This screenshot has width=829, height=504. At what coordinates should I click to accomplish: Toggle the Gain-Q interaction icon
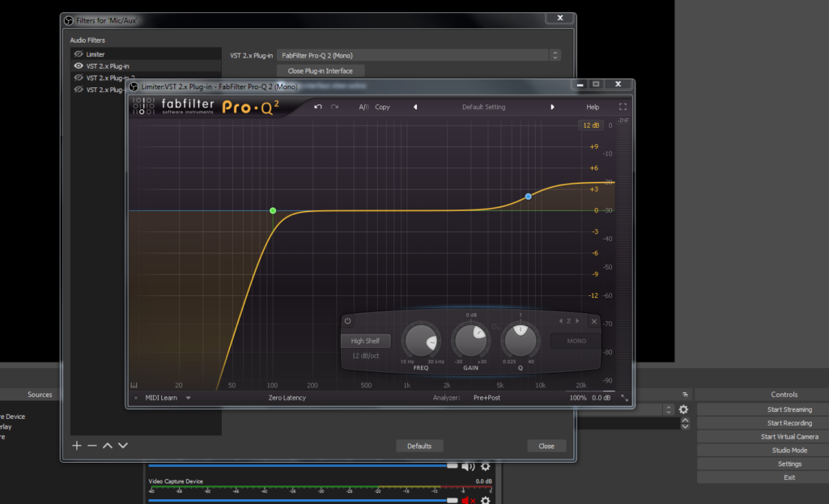point(495,327)
